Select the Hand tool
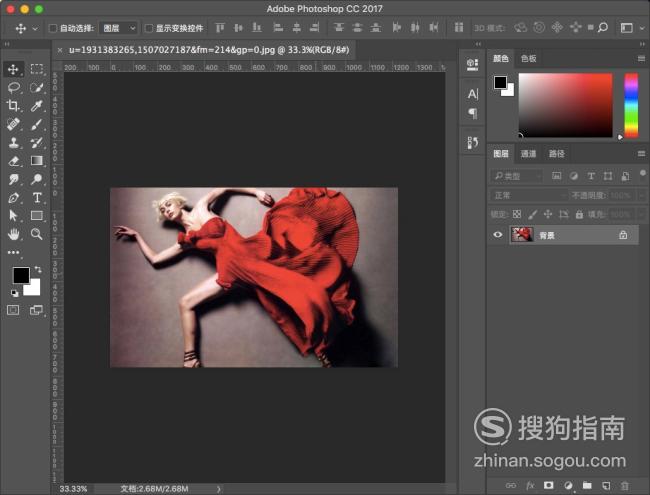Image resolution: width=650 pixels, height=495 pixels. pyautogui.click(x=13, y=234)
